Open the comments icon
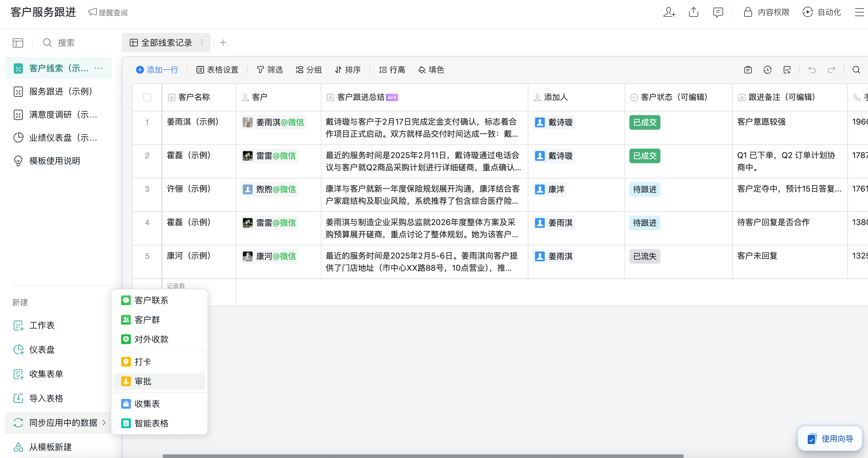868x458 pixels. coord(718,12)
